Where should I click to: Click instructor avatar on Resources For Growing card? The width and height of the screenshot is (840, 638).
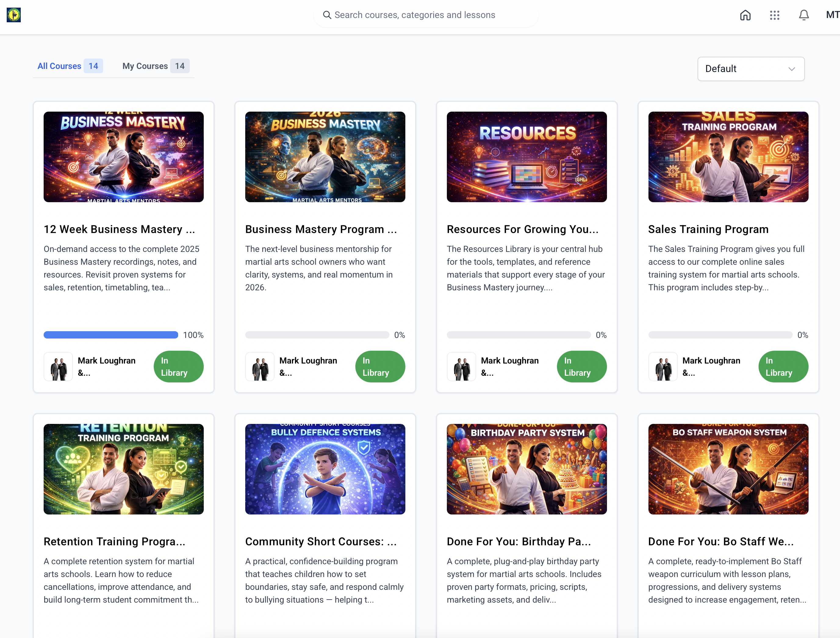pyautogui.click(x=461, y=367)
